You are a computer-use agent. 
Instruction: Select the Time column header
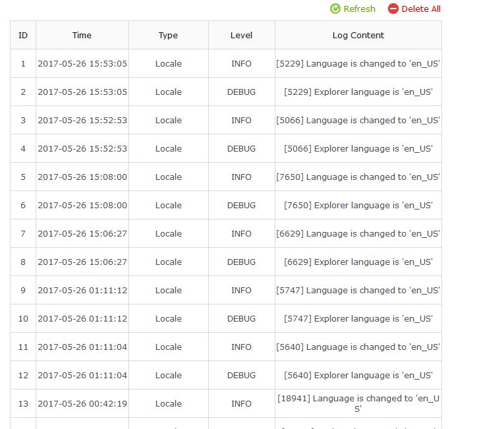point(82,35)
